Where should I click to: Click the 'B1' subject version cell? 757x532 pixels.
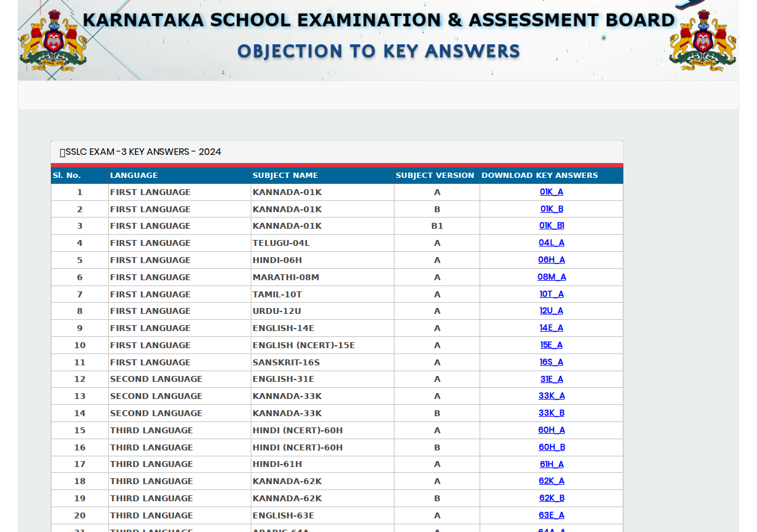[437, 226]
